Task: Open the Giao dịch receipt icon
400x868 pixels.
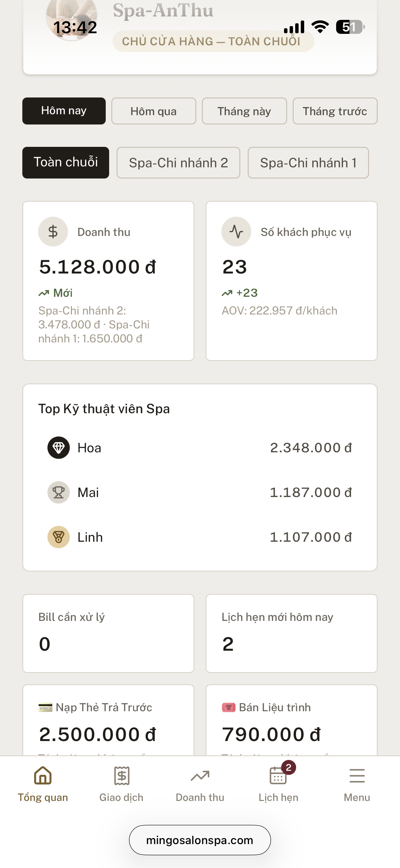Action: pos(122,776)
